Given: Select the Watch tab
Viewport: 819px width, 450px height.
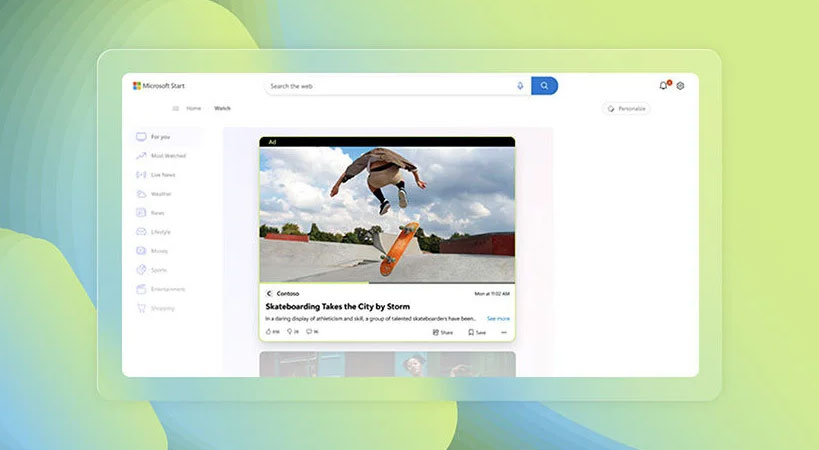Looking at the screenshot, I should click(x=222, y=108).
